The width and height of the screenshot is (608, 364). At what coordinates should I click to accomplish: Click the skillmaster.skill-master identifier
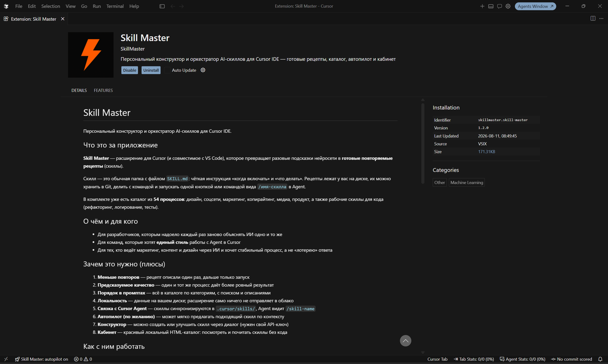(x=503, y=120)
